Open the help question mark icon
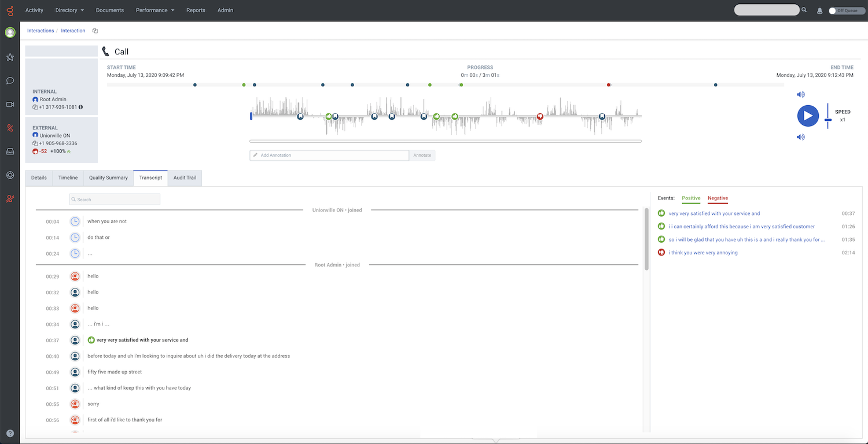The height and width of the screenshot is (444, 868). [10, 432]
